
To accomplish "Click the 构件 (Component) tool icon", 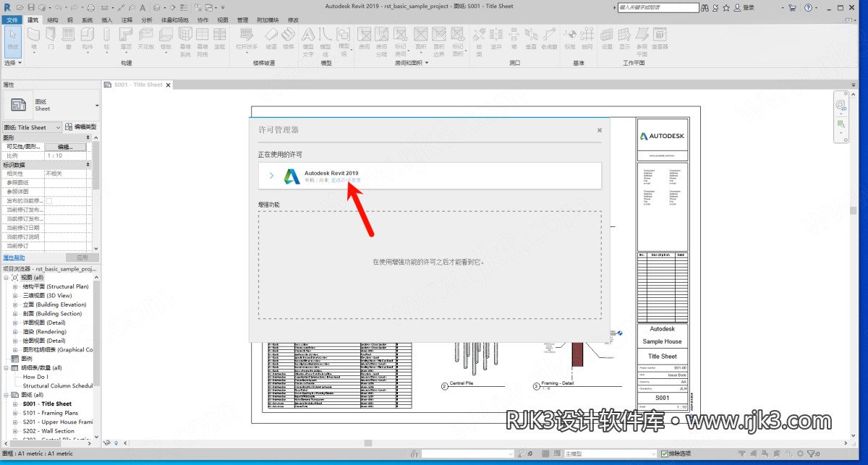I will click(88, 35).
